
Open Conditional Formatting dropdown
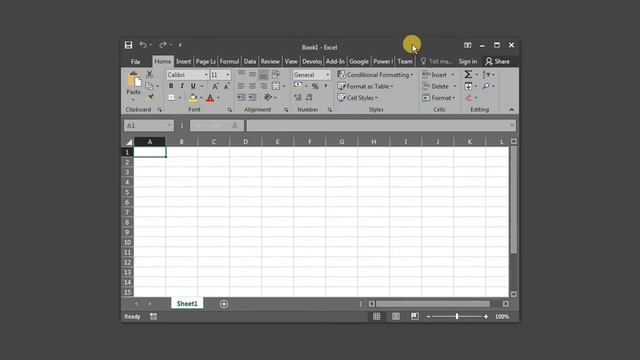(x=376, y=75)
